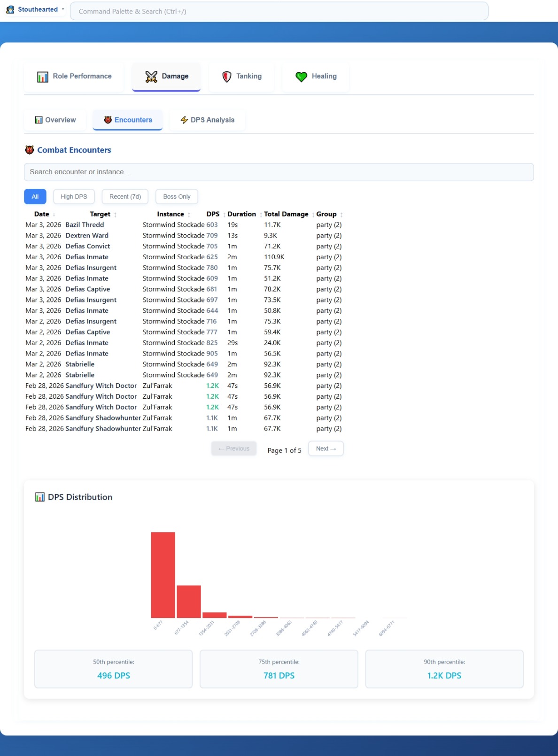558x756 pixels.
Task: Open the DPS Analysis sub-tab
Action: tap(207, 120)
